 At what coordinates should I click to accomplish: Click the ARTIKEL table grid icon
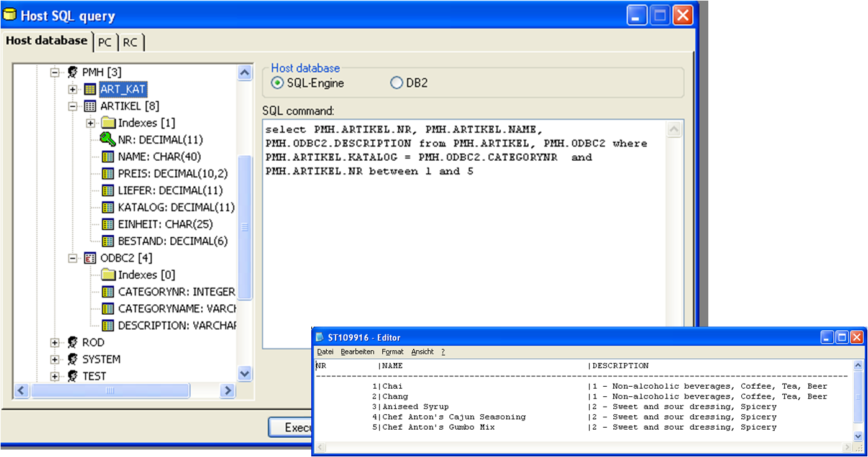(89, 106)
